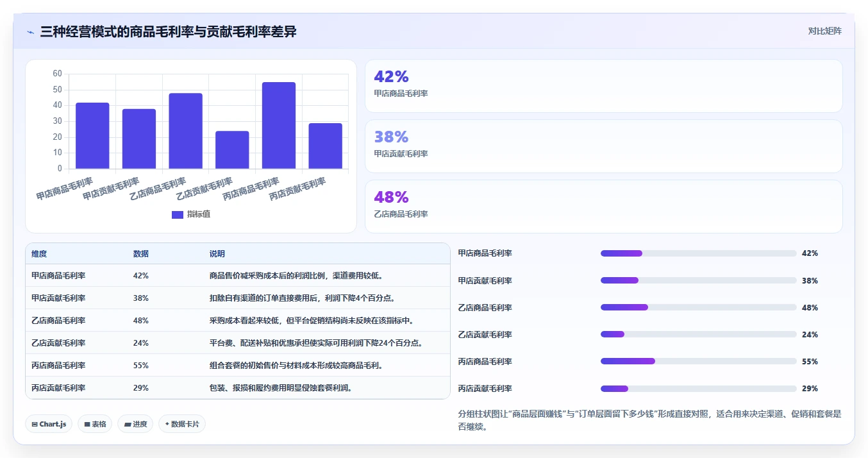Click the 乙店商品毛利率 progress bar
This screenshot has width=868, height=458.
(x=698, y=307)
